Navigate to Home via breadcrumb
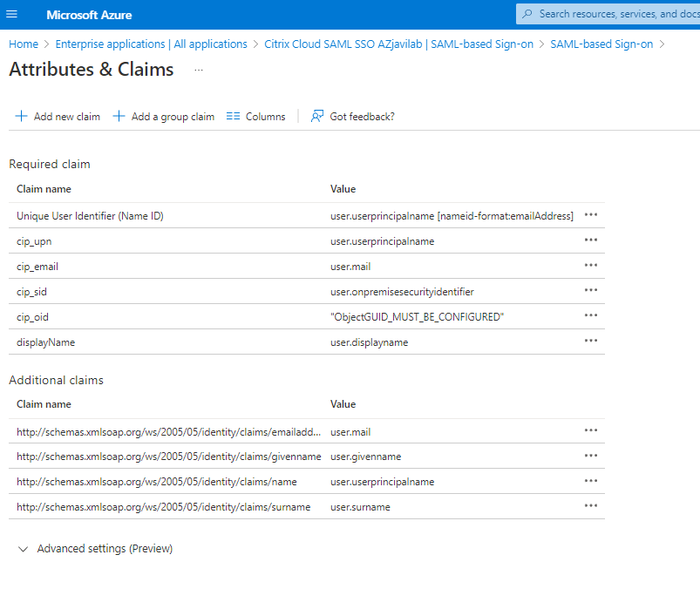Viewport: 700px width, 609px height. (24, 44)
